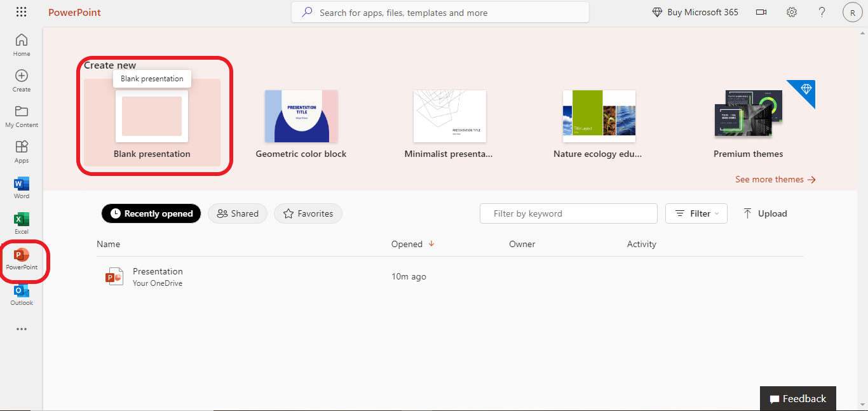The image size is (868, 411).
Task: Click the Search for apps, files box
Action: [x=440, y=12]
